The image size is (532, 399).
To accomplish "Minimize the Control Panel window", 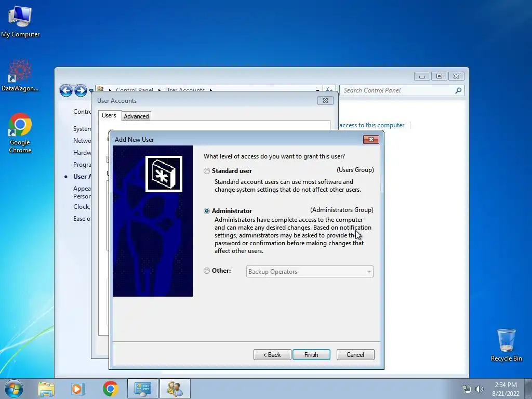I will [422, 76].
